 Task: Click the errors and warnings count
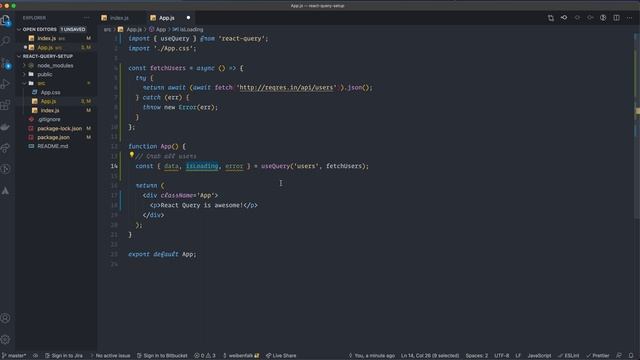[205, 356]
